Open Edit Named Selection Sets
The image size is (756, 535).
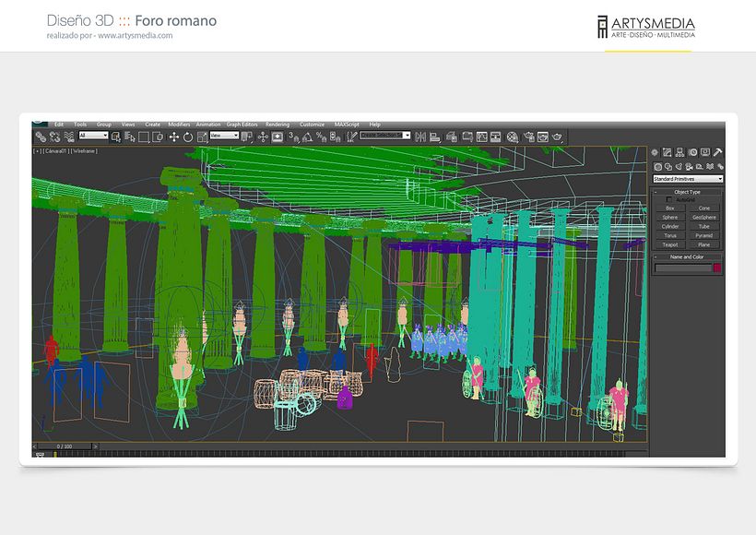351,137
